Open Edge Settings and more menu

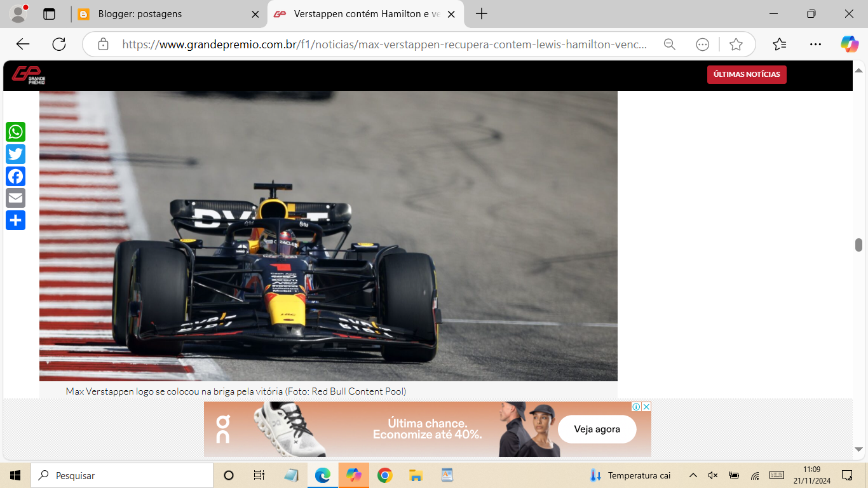[x=815, y=44]
